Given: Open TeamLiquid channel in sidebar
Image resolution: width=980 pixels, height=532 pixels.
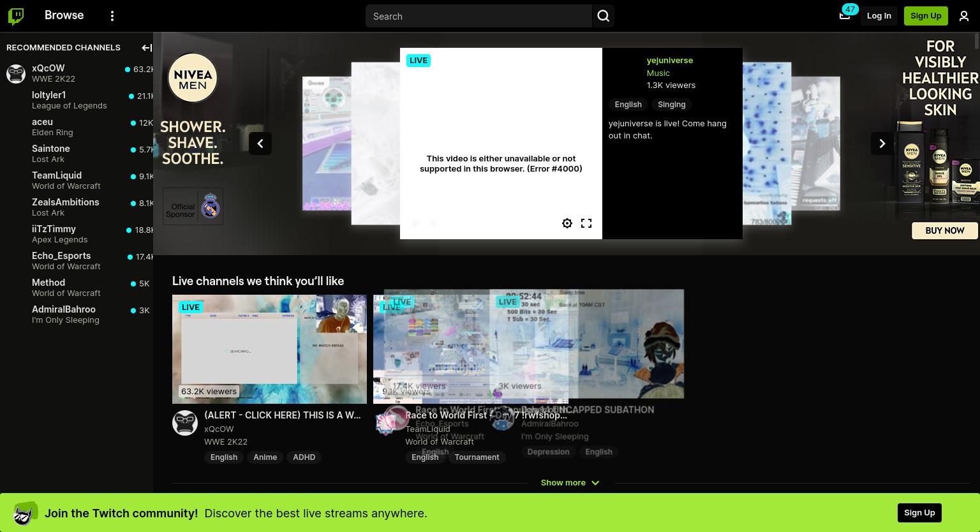Looking at the screenshot, I should pos(77,181).
